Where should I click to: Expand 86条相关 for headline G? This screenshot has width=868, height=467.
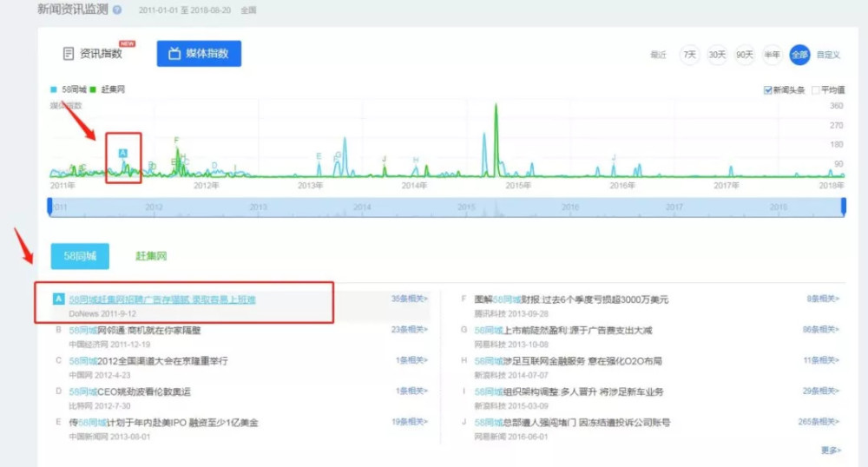pyautogui.click(x=821, y=330)
